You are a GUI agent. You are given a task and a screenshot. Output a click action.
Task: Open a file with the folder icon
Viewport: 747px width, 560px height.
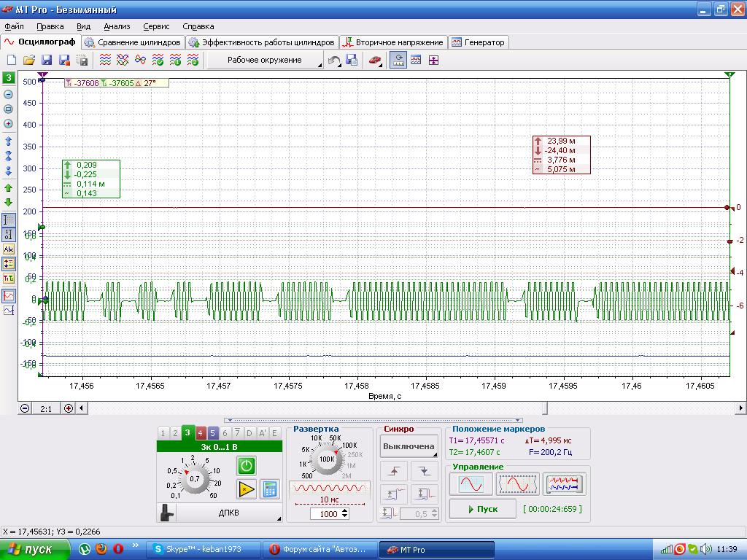click(29, 60)
